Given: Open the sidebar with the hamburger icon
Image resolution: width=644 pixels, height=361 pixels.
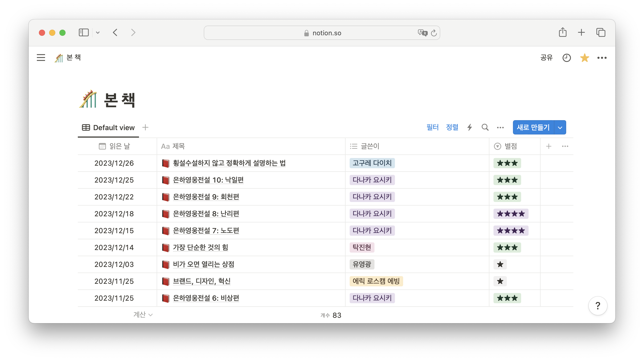Looking at the screenshot, I should click(x=41, y=58).
